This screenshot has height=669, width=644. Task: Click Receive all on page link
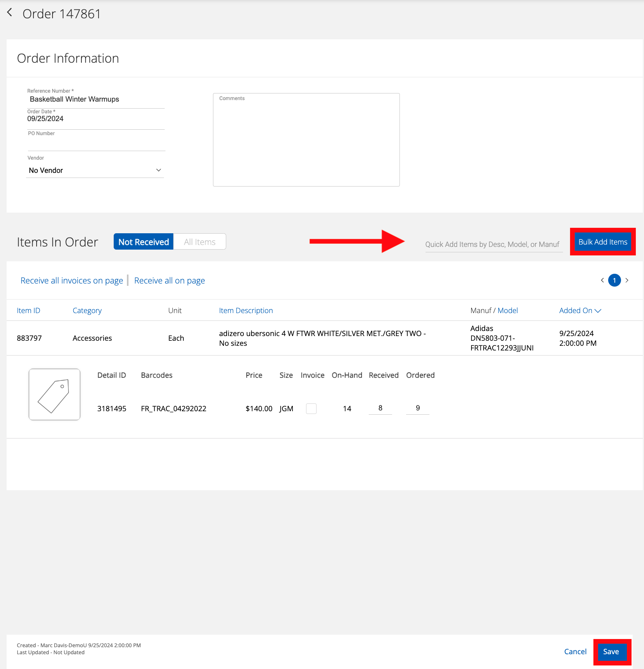tap(169, 281)
